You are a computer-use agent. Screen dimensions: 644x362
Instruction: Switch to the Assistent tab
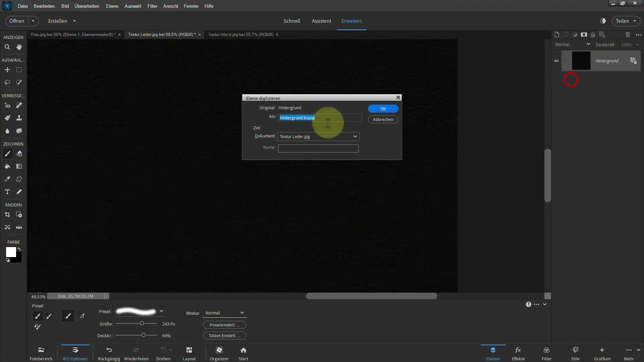pyautogui.click(x=322, y=21)
